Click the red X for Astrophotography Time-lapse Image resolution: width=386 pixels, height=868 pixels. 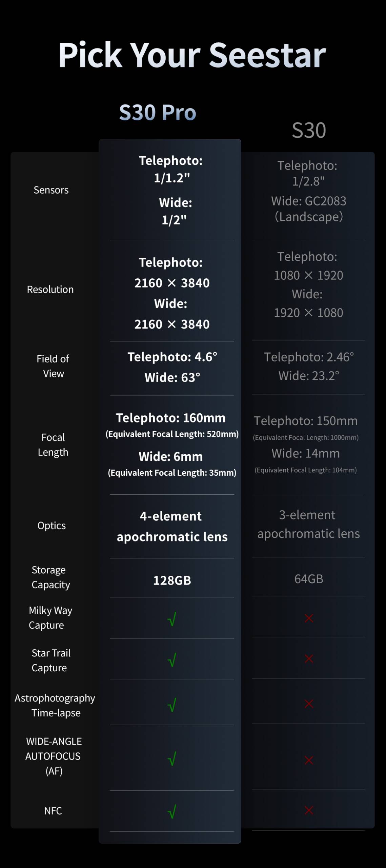click(309, 704)
